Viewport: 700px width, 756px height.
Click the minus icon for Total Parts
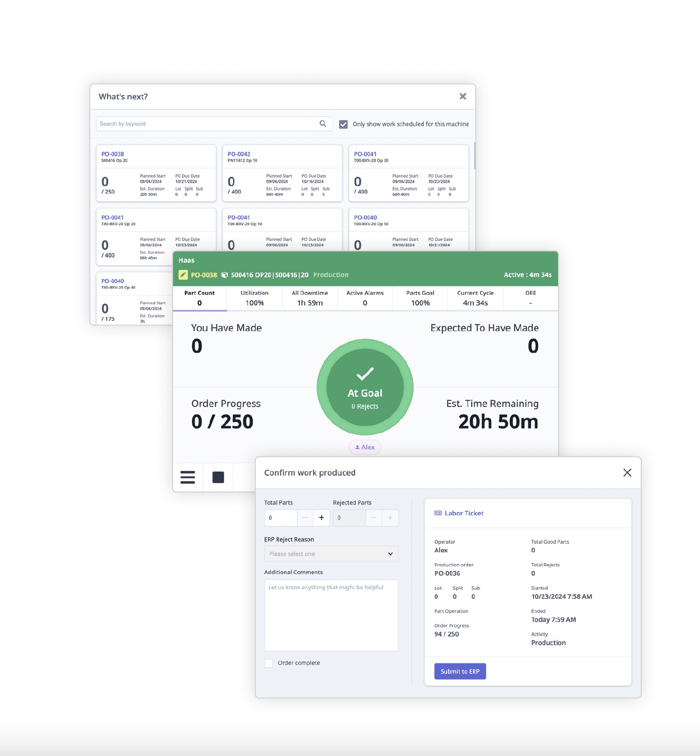click(x=305, y=518)
